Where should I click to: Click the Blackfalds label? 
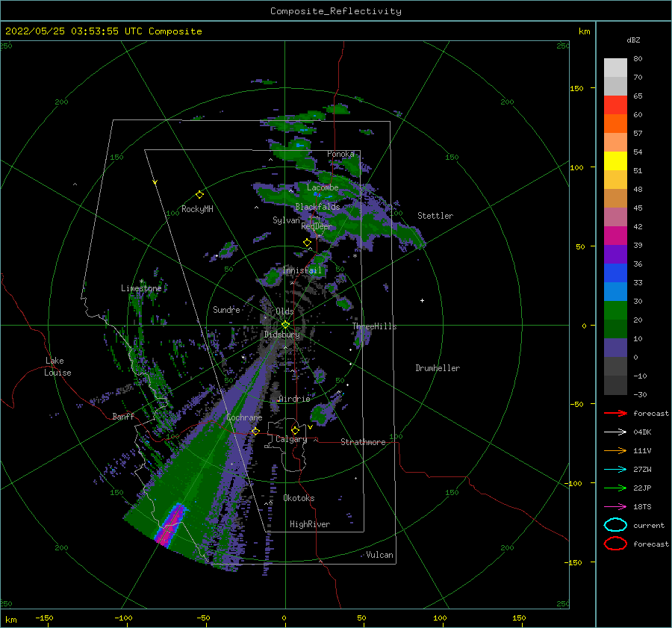click(317, 207)
